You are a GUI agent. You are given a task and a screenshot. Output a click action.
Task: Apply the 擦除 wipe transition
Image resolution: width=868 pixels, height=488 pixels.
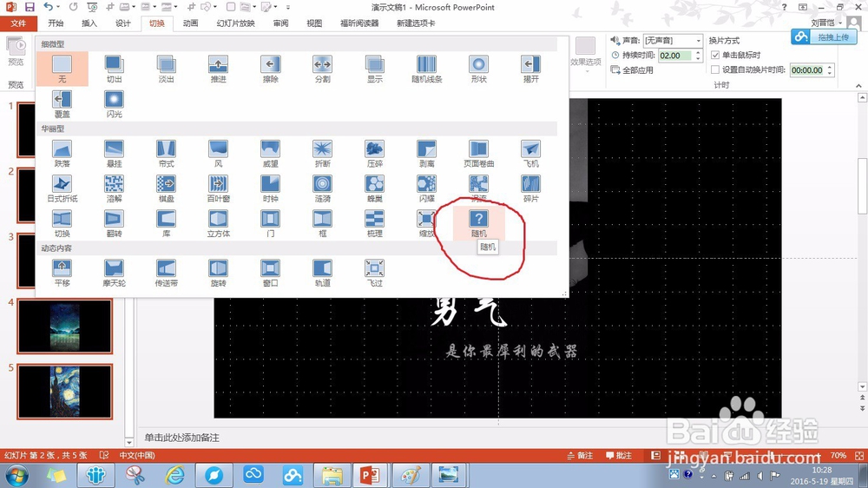[x=270, y=69]
